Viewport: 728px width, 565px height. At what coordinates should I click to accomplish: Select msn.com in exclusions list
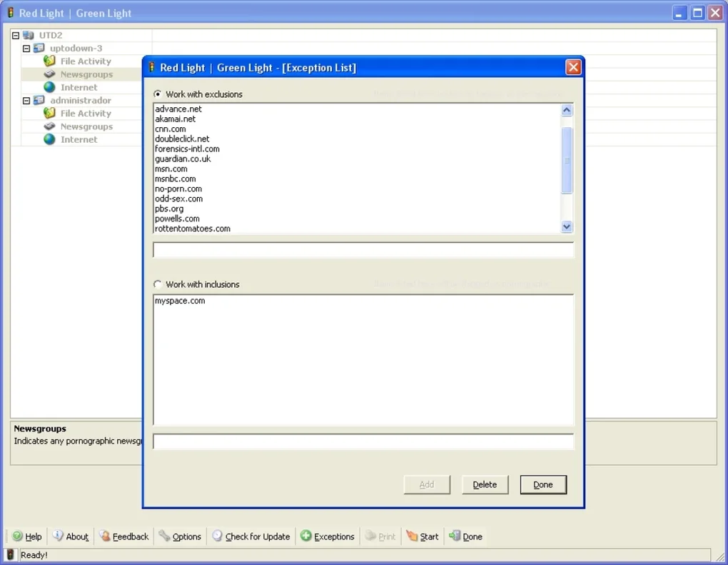click(171, 169)
